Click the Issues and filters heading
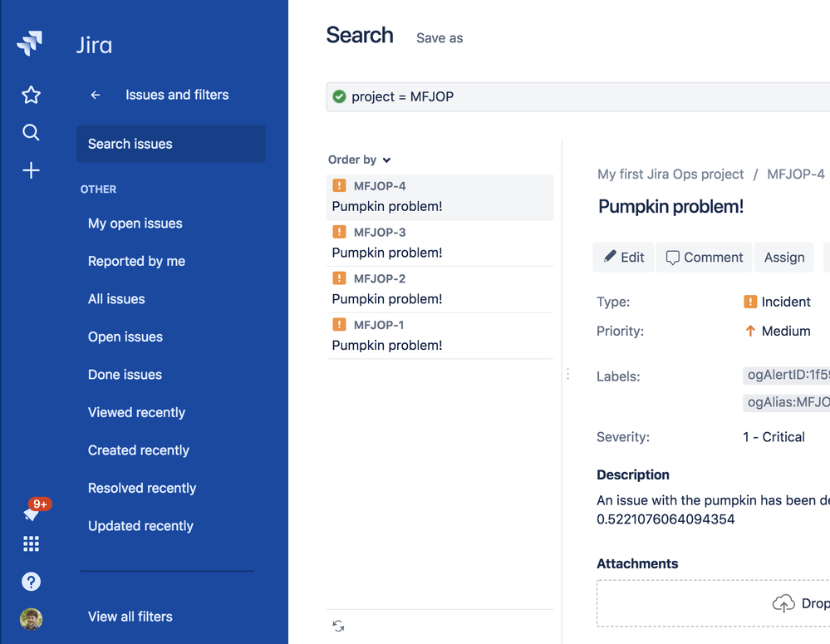This screenshot has height=644, width=830. pyautogui.click(x=177, y=95)
